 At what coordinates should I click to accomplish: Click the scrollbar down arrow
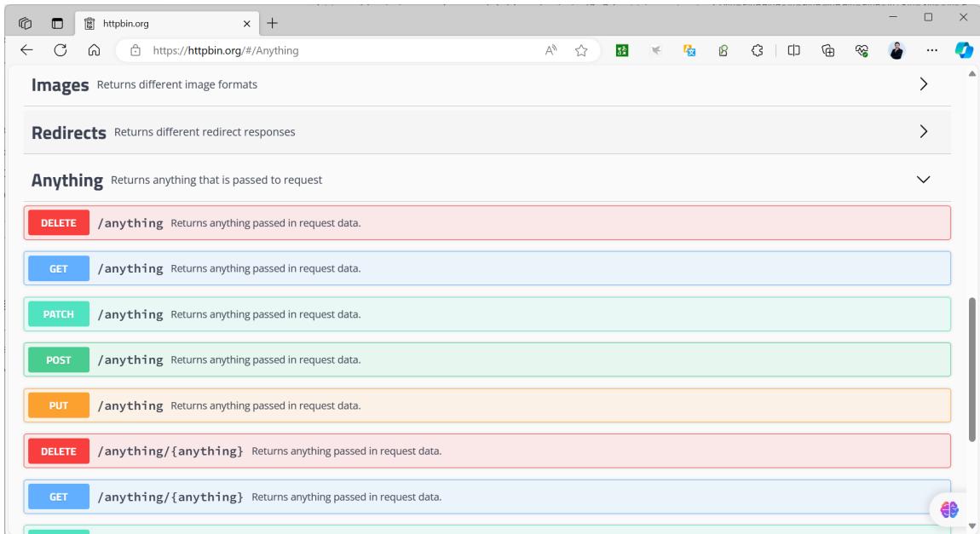coord(971,525)
